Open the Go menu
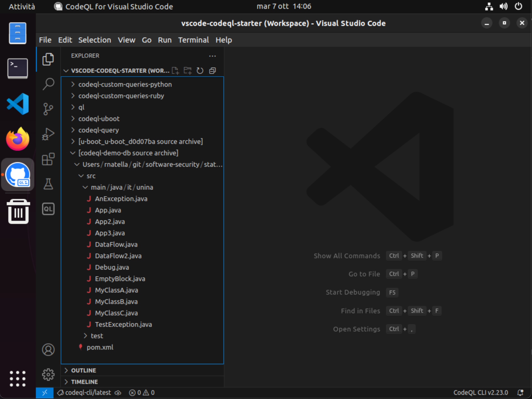This screenshot has width=532, height=399. point(147,40)
